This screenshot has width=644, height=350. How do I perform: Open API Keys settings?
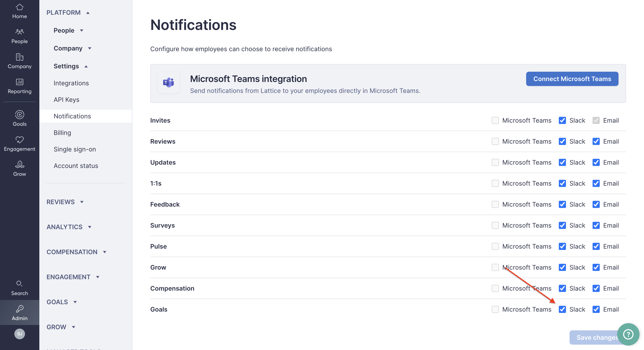[66, 100]
